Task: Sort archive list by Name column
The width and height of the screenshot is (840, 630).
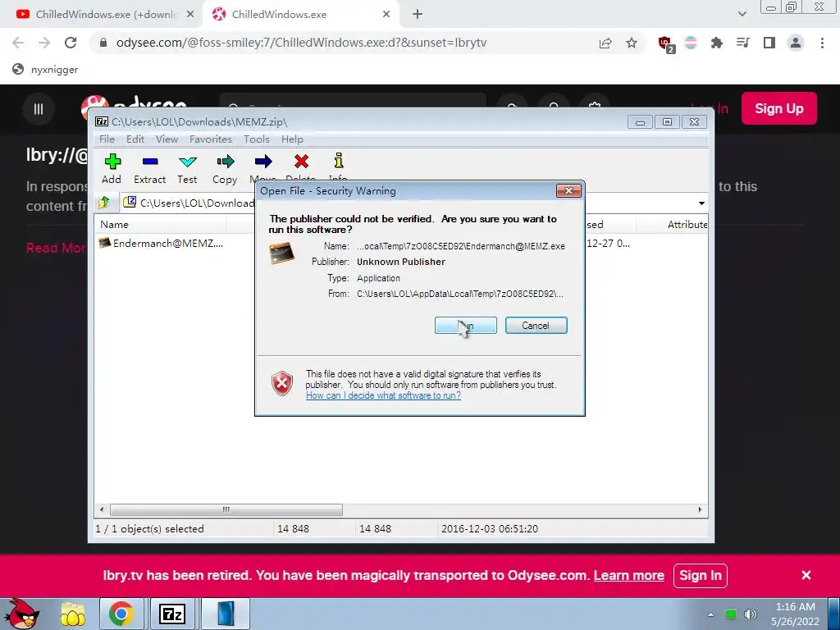Action: coord(160,225)
